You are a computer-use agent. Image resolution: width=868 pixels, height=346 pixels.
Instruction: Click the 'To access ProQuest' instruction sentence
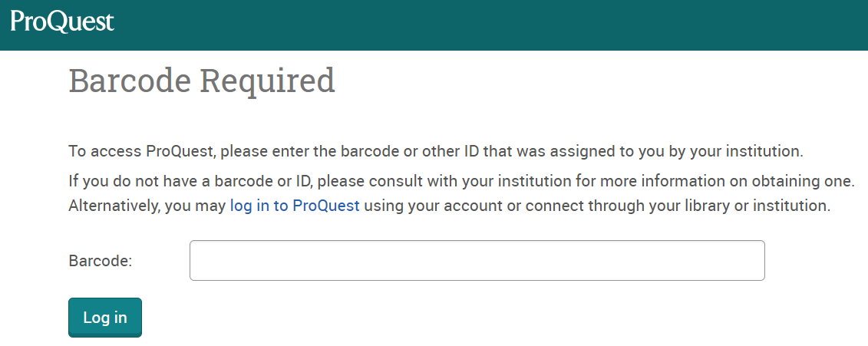pyautogui.click(x=435, y=151)
